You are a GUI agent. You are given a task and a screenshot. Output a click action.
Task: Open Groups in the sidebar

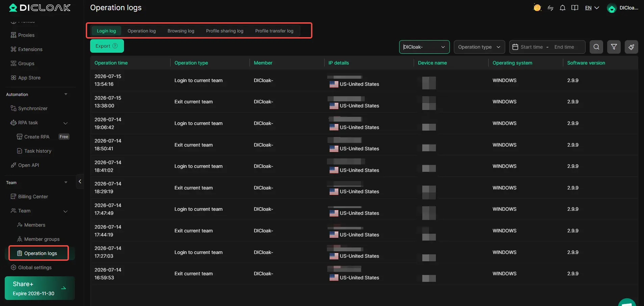[x=26, y=63]
